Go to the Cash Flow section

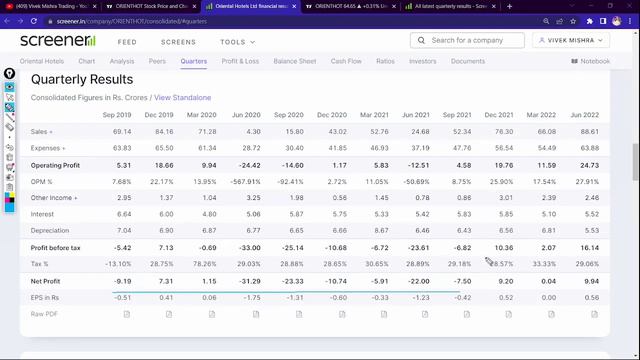(346, 61)
